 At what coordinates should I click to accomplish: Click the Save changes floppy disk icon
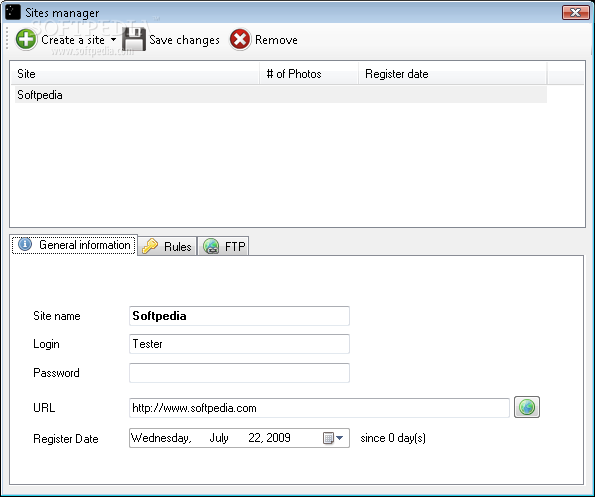point(134,39)
